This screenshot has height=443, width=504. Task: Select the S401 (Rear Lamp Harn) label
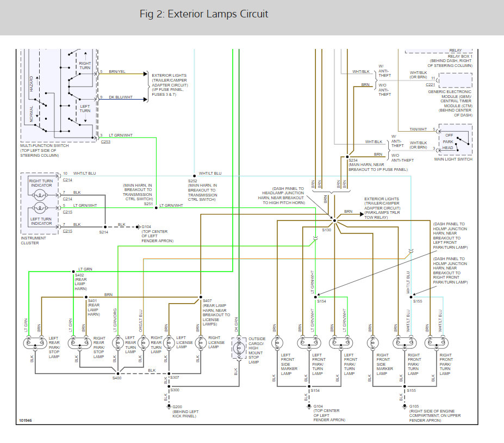[94, 307]
